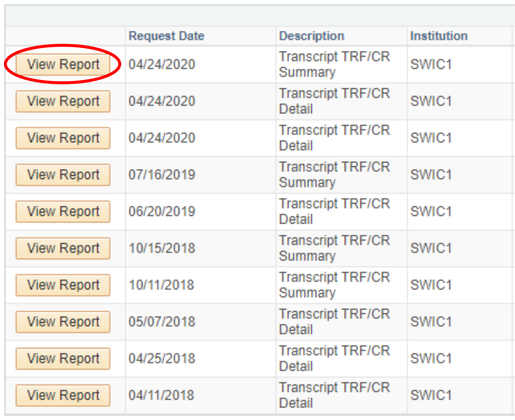The image size is (515, 420).
Task: Open the 05/07/2018 transcript detail report
Action: point(63,322)
